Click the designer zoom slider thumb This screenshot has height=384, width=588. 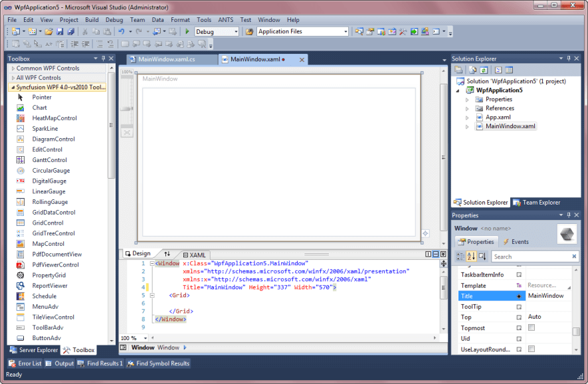click(x=127, y=109)
